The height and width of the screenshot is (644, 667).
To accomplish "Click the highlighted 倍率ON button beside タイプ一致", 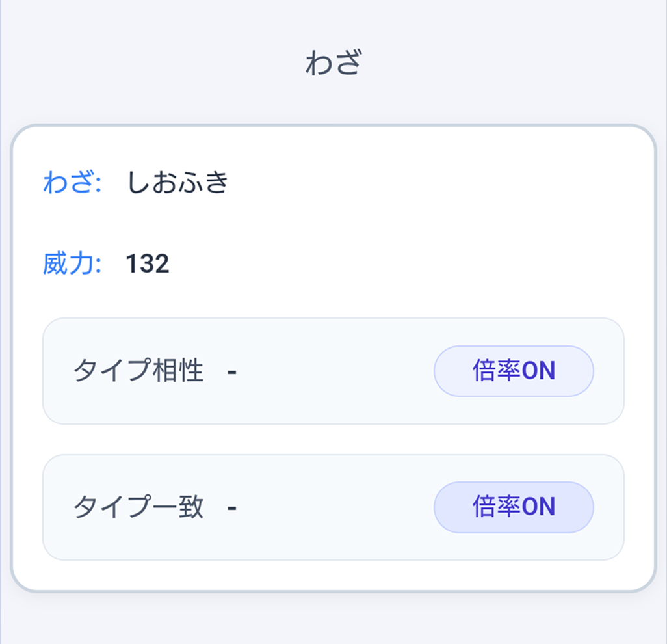I will point(514,507).
